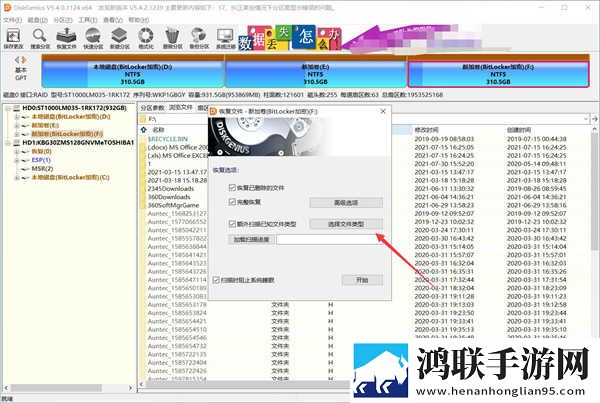The image size is (600, 403).
Task: Click the Select File Types button
Action: click(346, 224)
